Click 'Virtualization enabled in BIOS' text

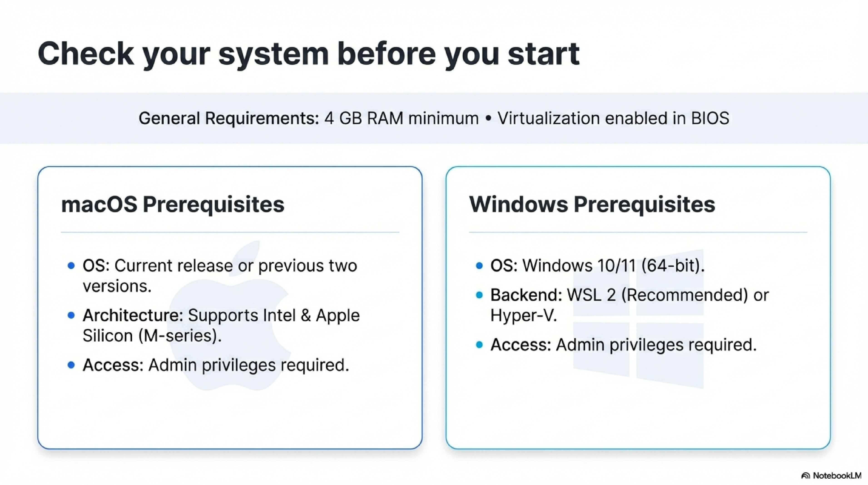pos(613,118)
